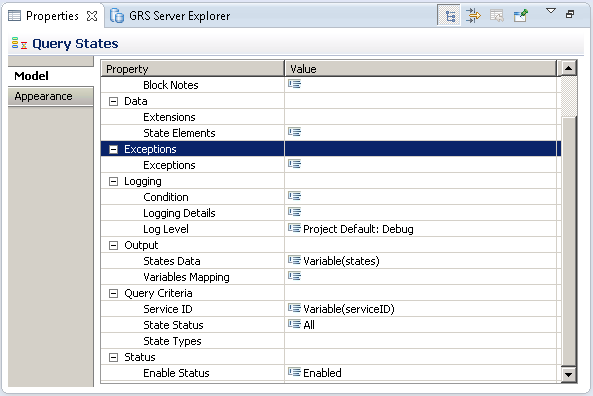The width and height of the screenshot is (593, 396).
Task: Click the 'Variable(serviceID)' value
Action: [x=349, y=309]
